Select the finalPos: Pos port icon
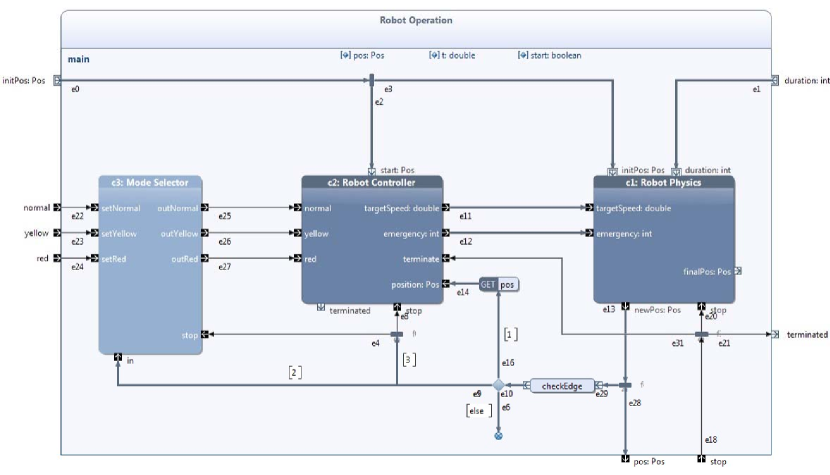The height and width of the screenshot is (475, 830). pyautogui.click(x=738, y=271)
